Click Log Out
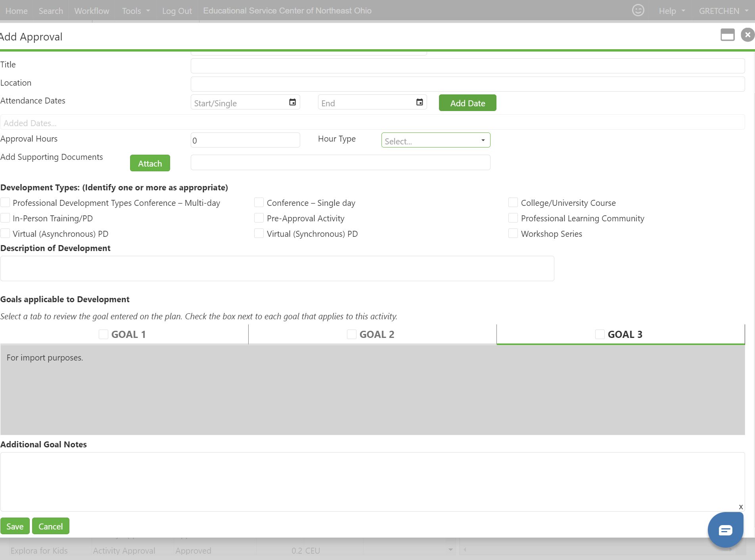Viewport: 755px width, 560px height. [177, 11]
